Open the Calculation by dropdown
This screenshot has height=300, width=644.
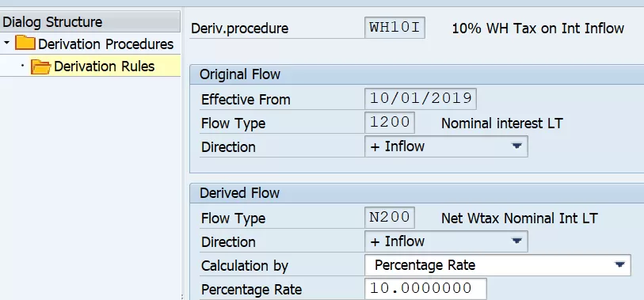619,265
